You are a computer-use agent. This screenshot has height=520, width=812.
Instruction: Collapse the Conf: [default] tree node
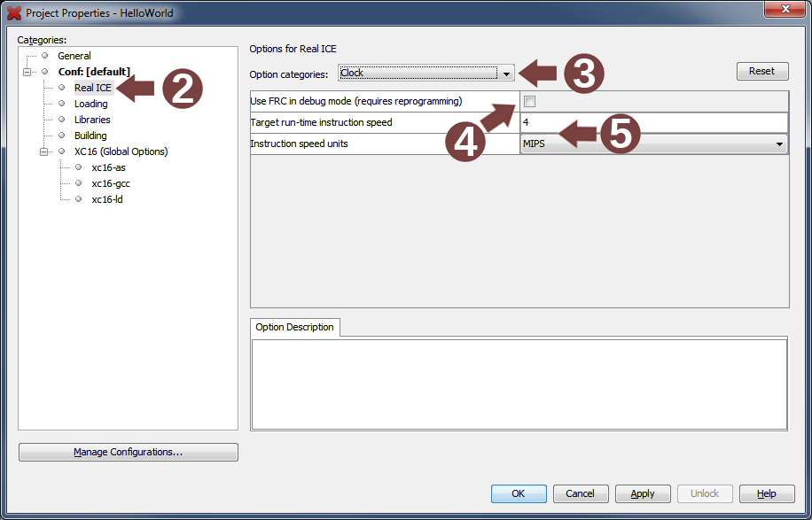(x=27, y=72)
